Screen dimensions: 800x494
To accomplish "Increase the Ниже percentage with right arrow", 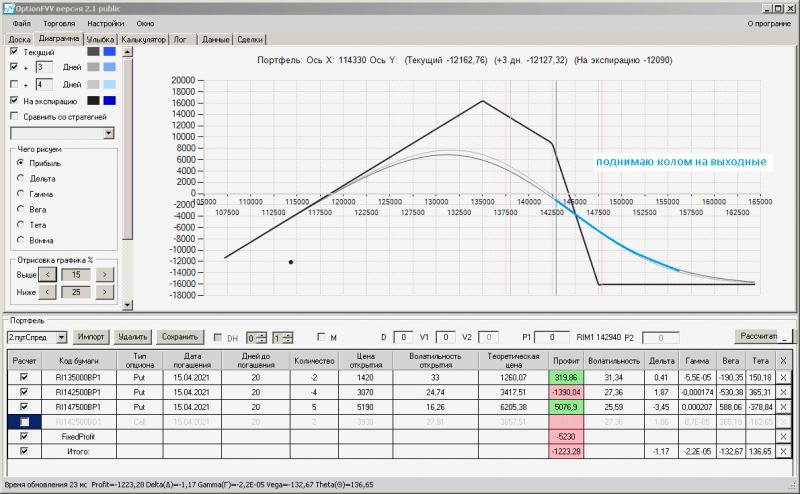I will [105, 292].
